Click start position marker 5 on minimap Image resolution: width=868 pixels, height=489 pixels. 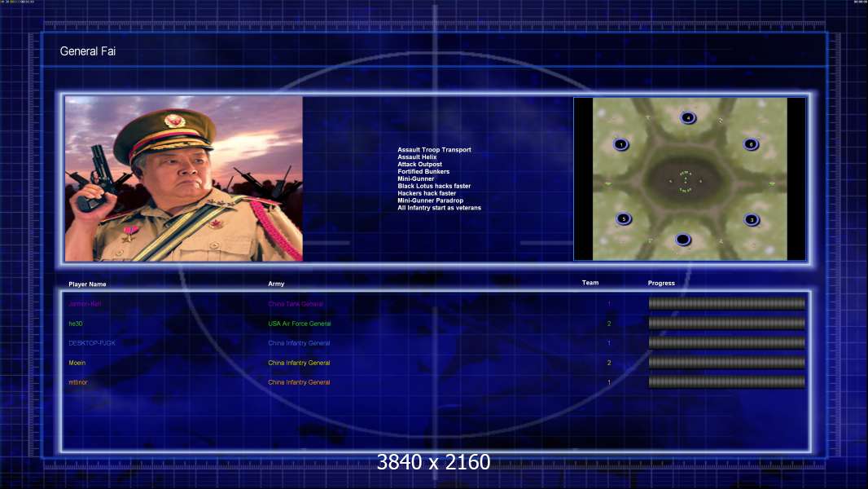tap(624, 218)
